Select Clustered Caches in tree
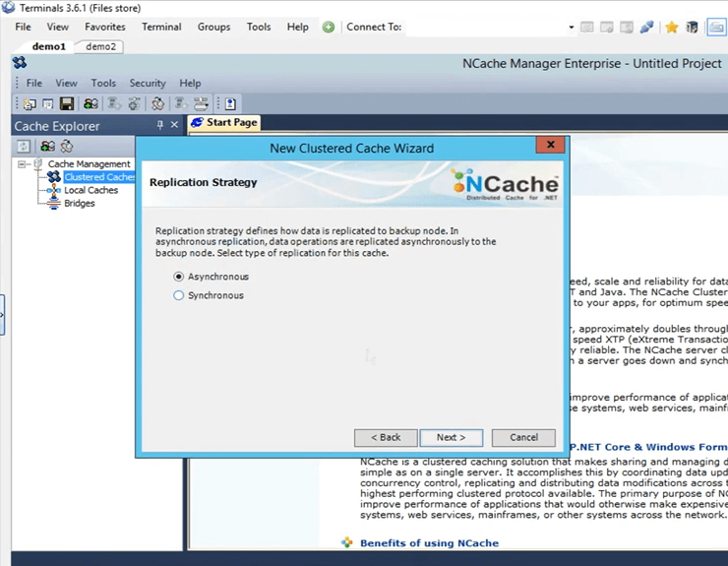Viewport: 728px width, 566px height. pyautogui.click(x=99, y=177)
